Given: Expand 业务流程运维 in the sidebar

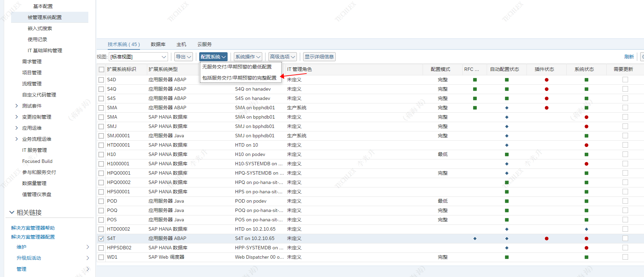Looking at the screenshot, I should coord(16,139).
